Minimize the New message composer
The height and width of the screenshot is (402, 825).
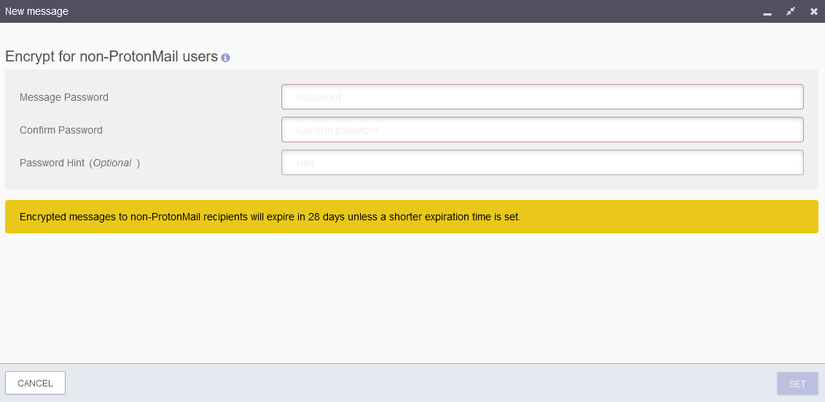767,12
